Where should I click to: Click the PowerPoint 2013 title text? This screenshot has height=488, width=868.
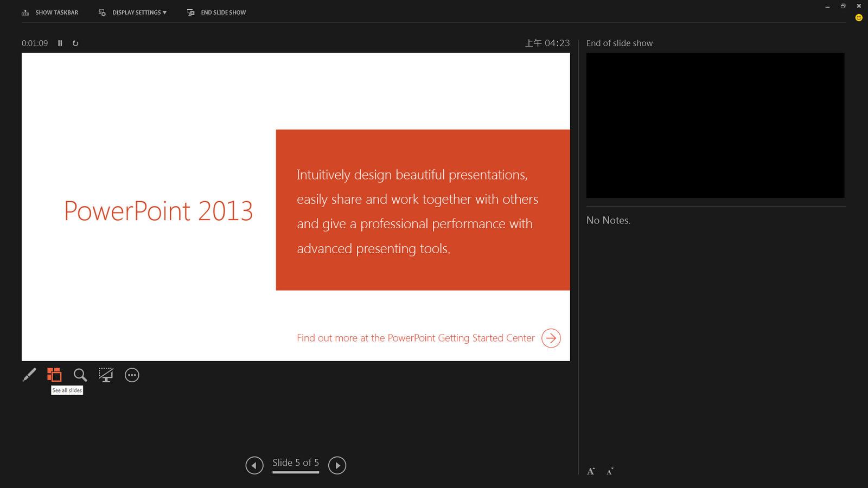click(x=158, y=211)
